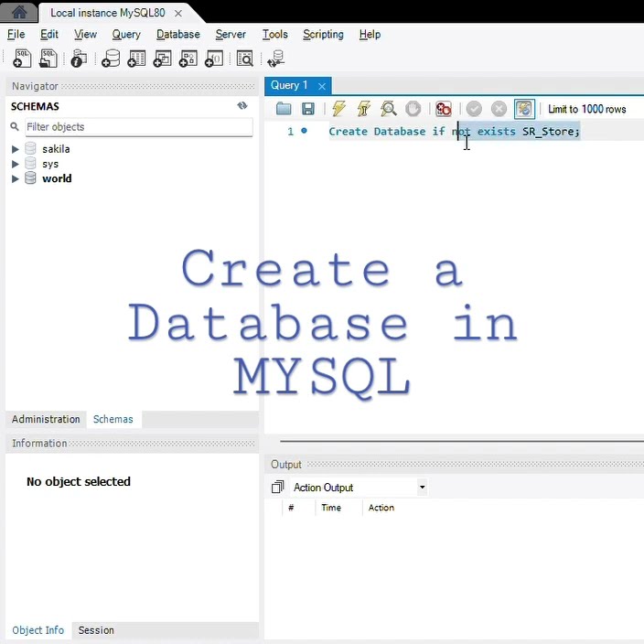Open the Tools menu

[274, 35]
